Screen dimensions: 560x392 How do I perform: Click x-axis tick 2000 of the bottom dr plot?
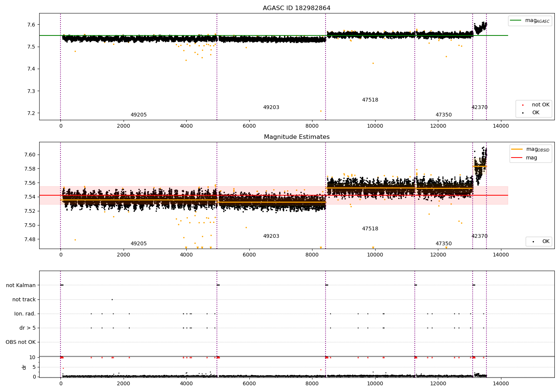pos(124,383)
